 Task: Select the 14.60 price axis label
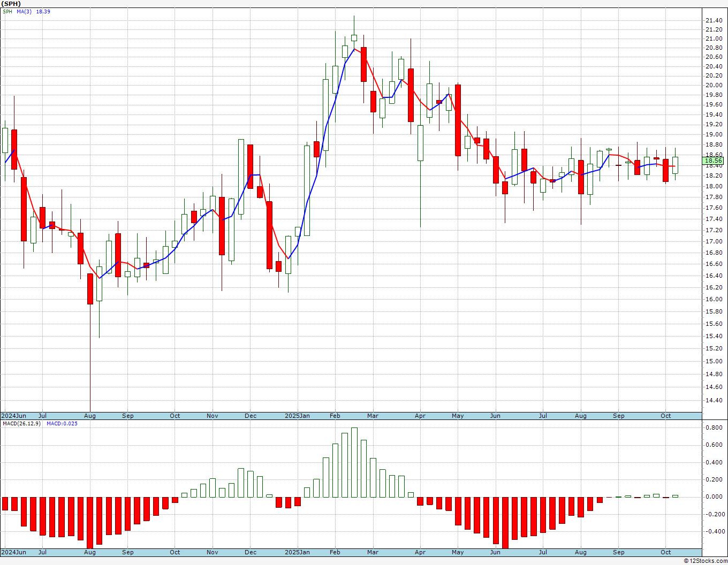pyautogui.click(x=714, y=387)
